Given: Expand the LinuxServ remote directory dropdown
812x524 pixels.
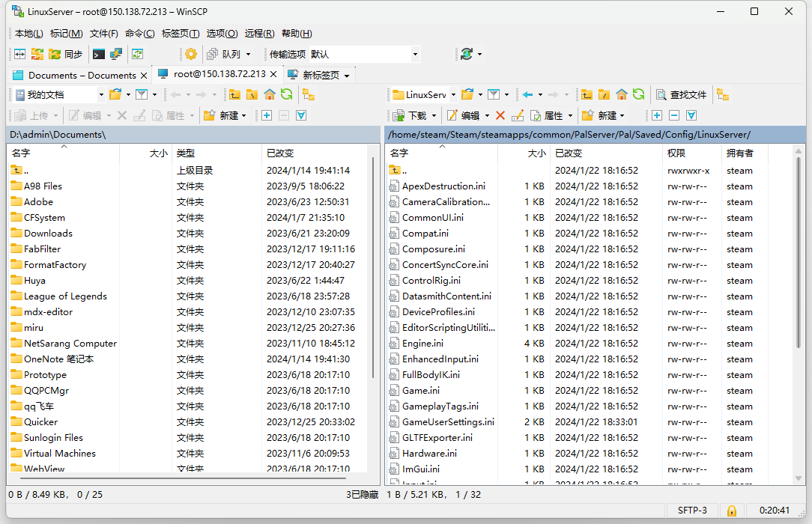Looking at the screenshot, I should (x=454, y=95).
